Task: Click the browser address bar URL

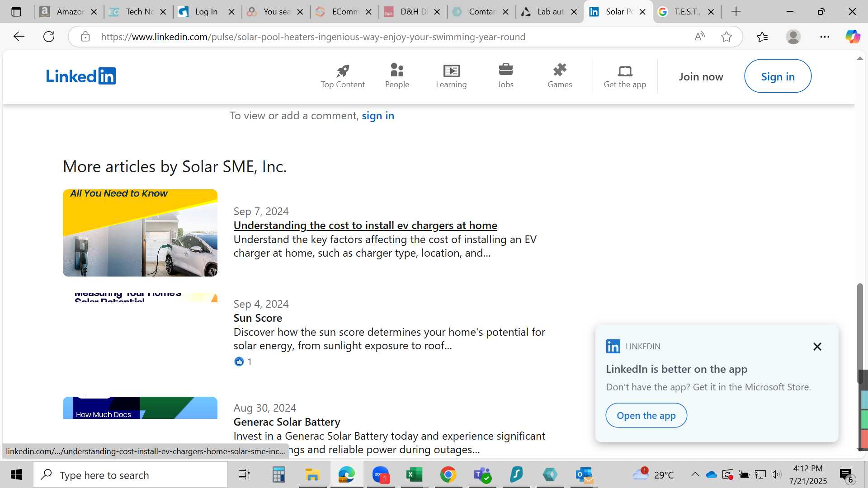Action: (x=313, y=37)
